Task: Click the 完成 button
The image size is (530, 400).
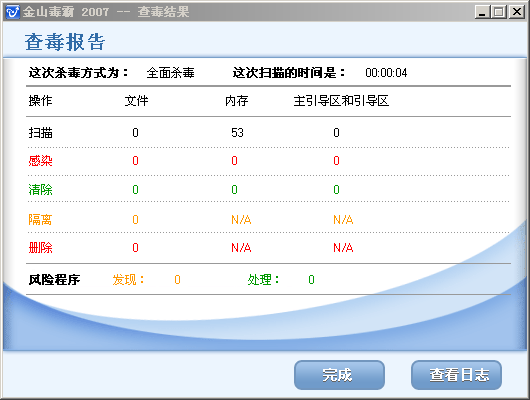Action: pos(339,375)
